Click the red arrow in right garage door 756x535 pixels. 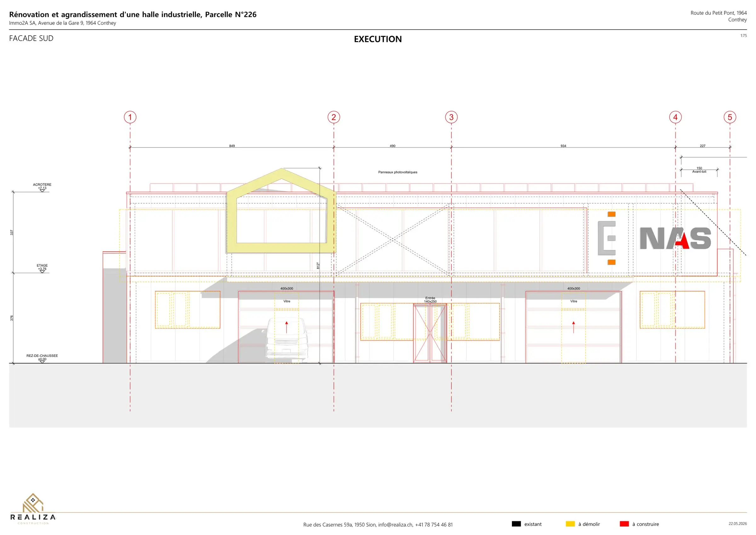(x=573, y=327)
